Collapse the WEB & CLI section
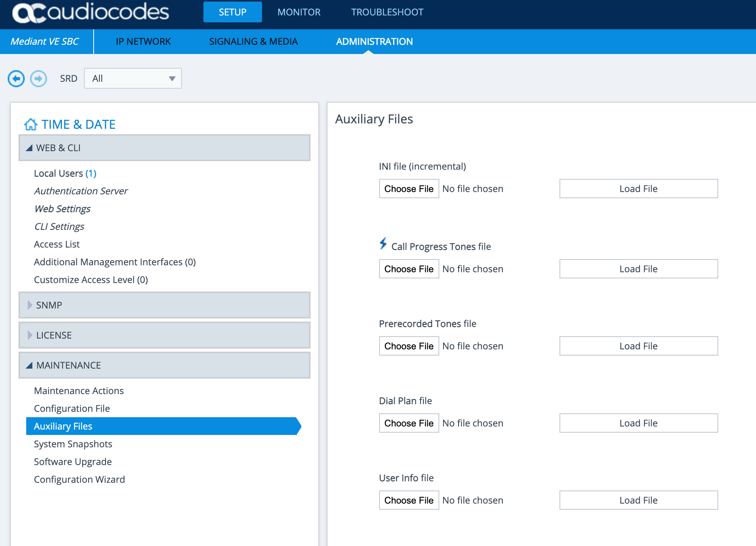Image resolution: width=756 pixels, height=546 pixels. (x=165, y=148)
